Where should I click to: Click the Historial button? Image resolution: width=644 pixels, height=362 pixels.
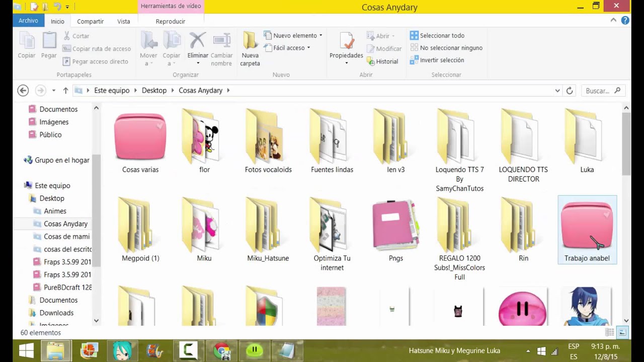tap(382, 61)
